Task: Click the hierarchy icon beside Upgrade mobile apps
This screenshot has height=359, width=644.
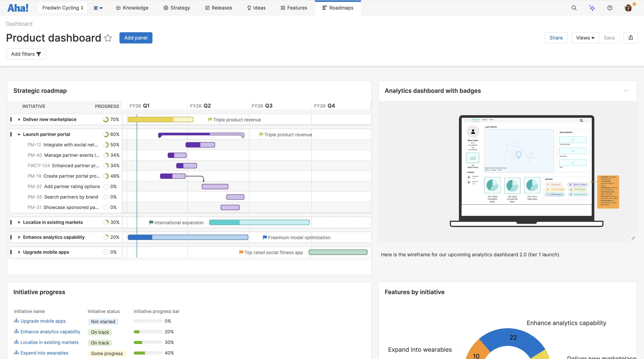Action: pos(17,321)
